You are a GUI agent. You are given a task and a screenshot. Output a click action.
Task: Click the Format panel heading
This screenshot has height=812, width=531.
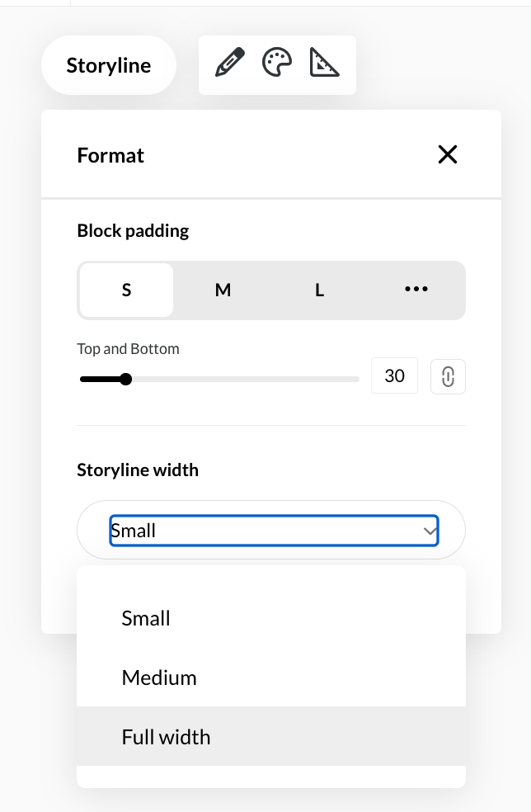110,155
